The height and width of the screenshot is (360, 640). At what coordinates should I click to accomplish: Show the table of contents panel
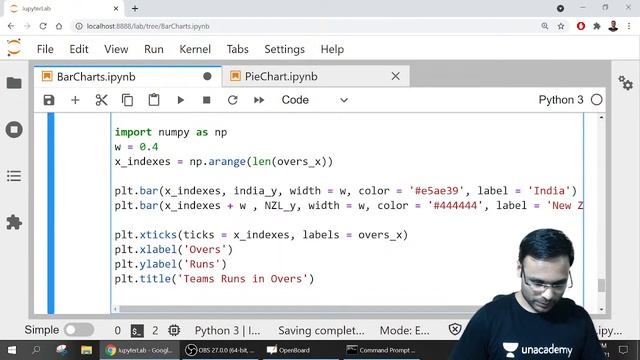click(x=14, y=176)
